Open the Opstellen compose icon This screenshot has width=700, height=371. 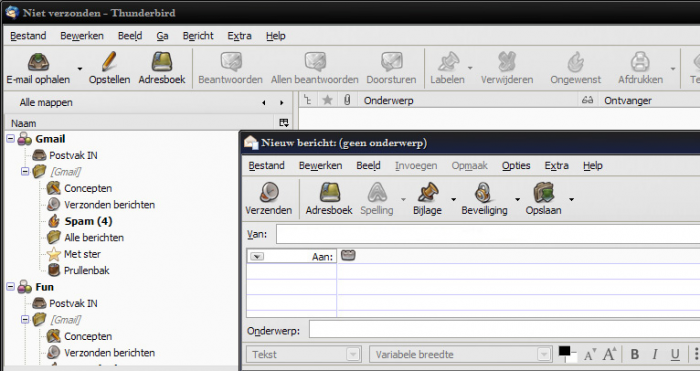109,62
